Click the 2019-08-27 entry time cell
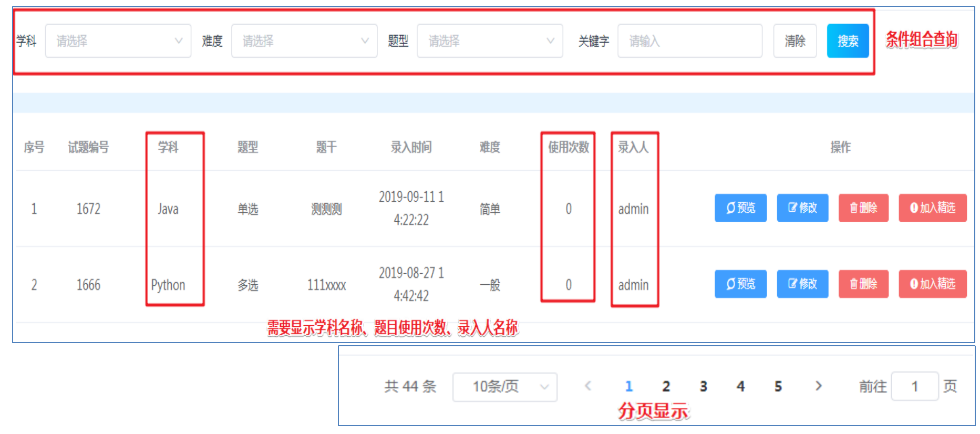The height and width of the screenshot is (434, 980). [411, 284]
